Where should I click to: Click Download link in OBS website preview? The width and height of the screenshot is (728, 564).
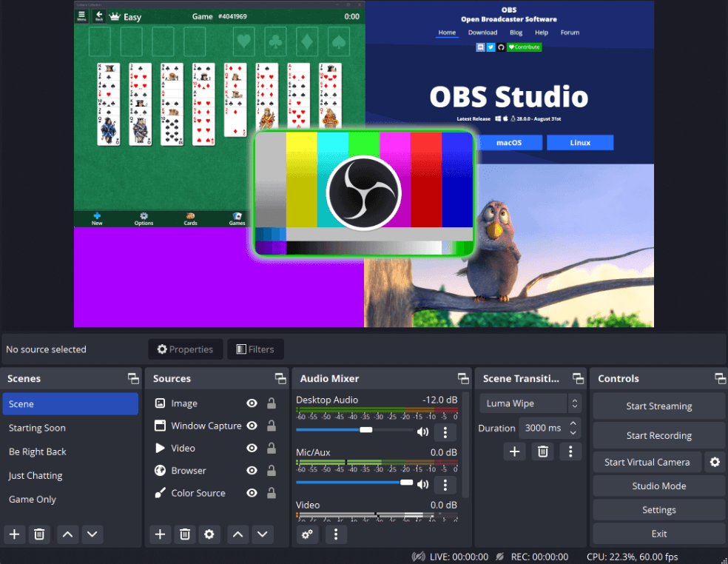click(482, 33)
